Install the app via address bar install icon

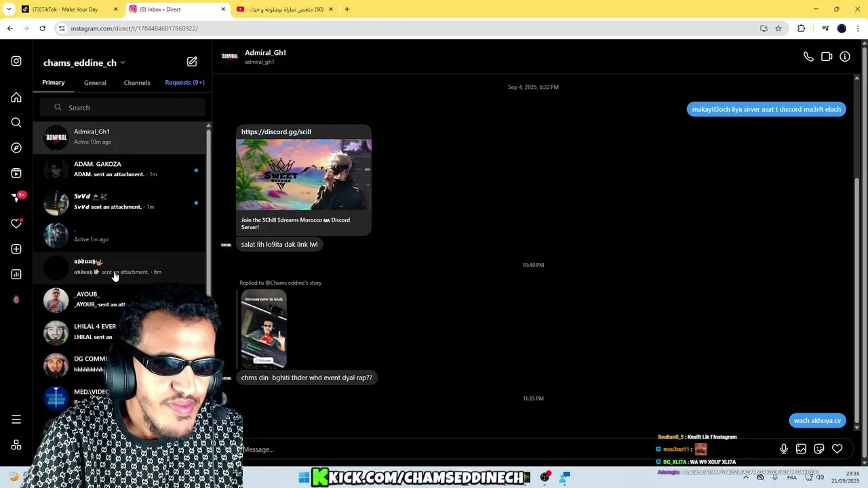tap(764, 28)
